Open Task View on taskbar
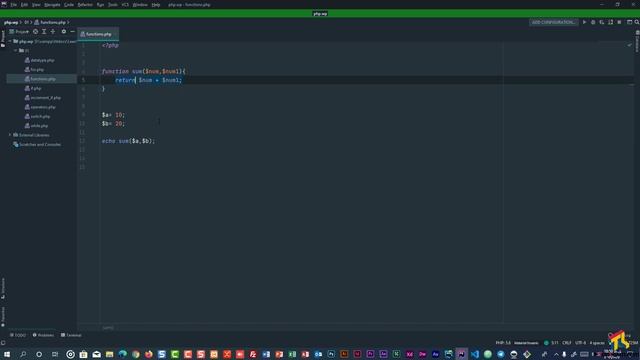The width and height of the screenshot is (640, 360). coord(55,354)
